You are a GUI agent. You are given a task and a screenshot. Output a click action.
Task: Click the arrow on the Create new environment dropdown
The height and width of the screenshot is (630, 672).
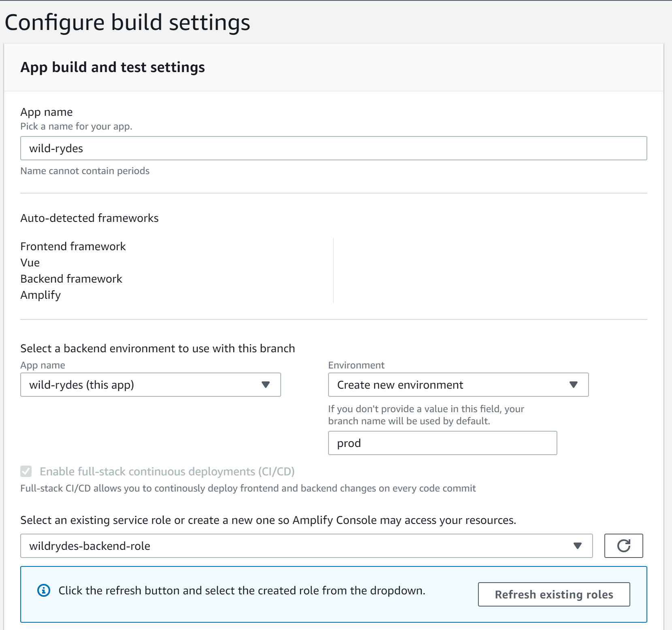(x=573, y=385)
